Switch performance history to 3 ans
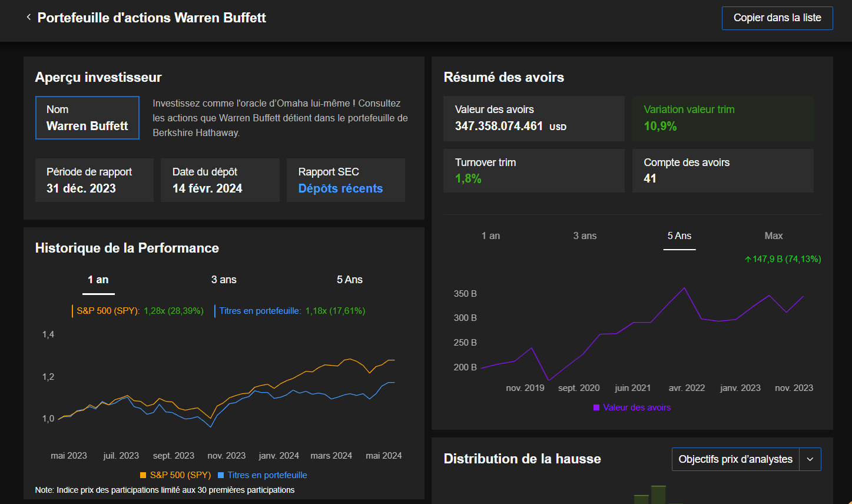 click(x=224, y=280)
